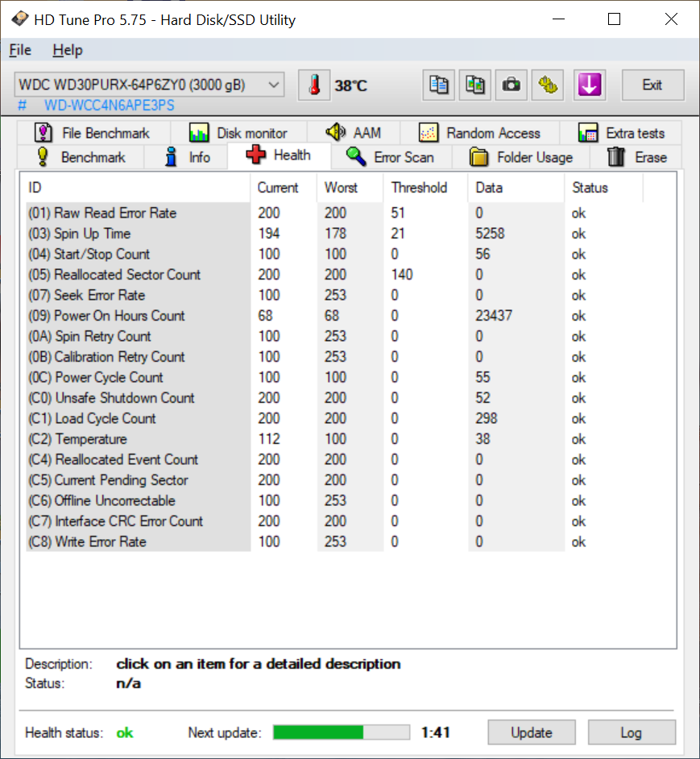The width and height of the screenshot is (700, 759).
Task: Click the AAM speaker icon
Action: [335, 131]
